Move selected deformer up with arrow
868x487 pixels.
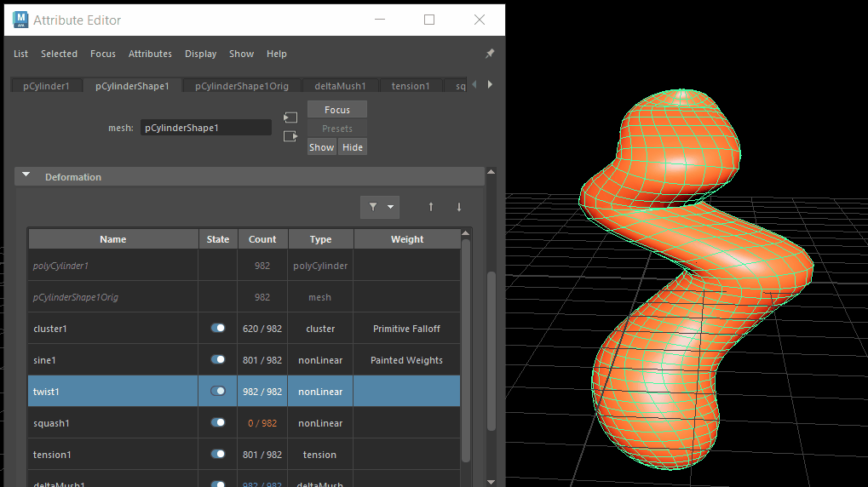pyautogui.click(x=431, y=207)
